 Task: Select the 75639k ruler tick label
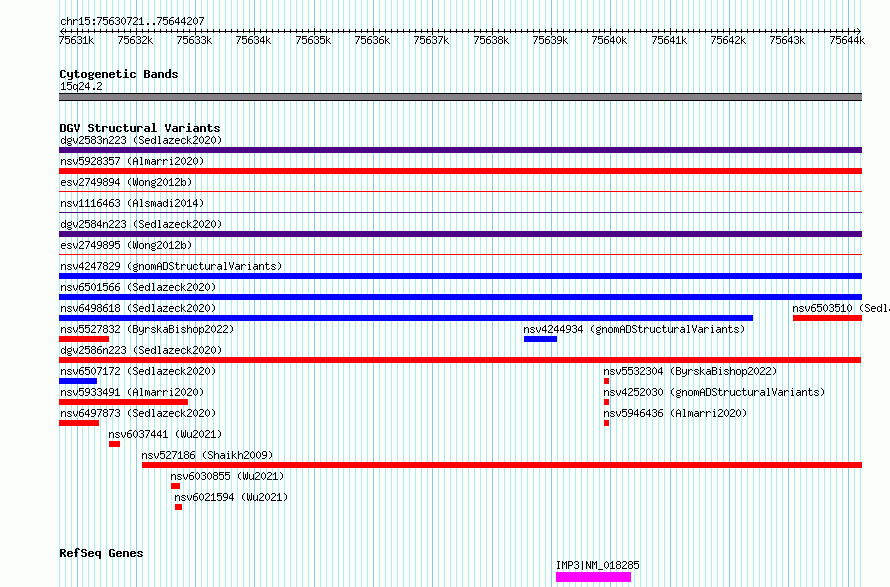[x=550, y=40]
